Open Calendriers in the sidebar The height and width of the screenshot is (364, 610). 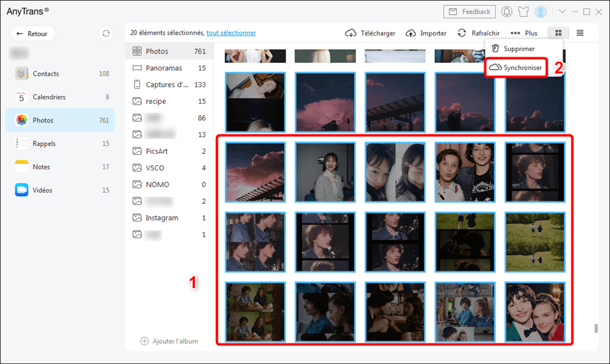(60, 97)
